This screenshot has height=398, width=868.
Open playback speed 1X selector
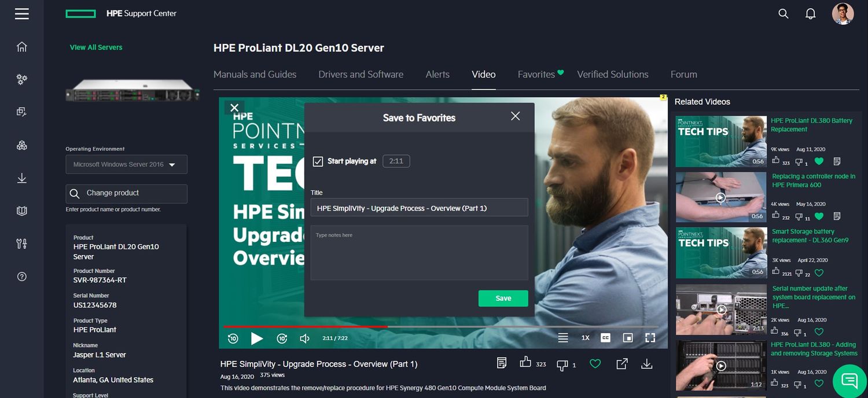[585, 338]
